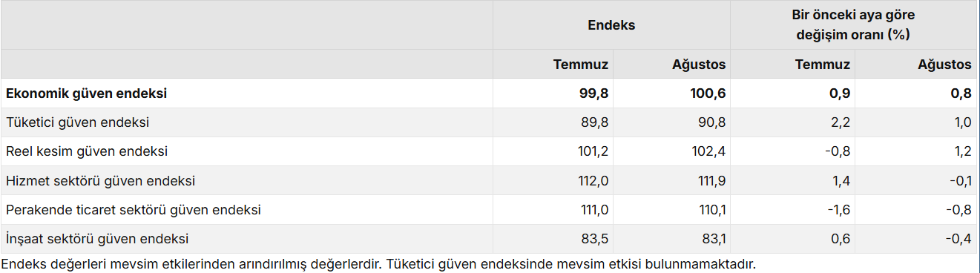980x273 pixels.
Task: Select Temmuz header under değişim oranı
Action: click(x=823, y=65)
